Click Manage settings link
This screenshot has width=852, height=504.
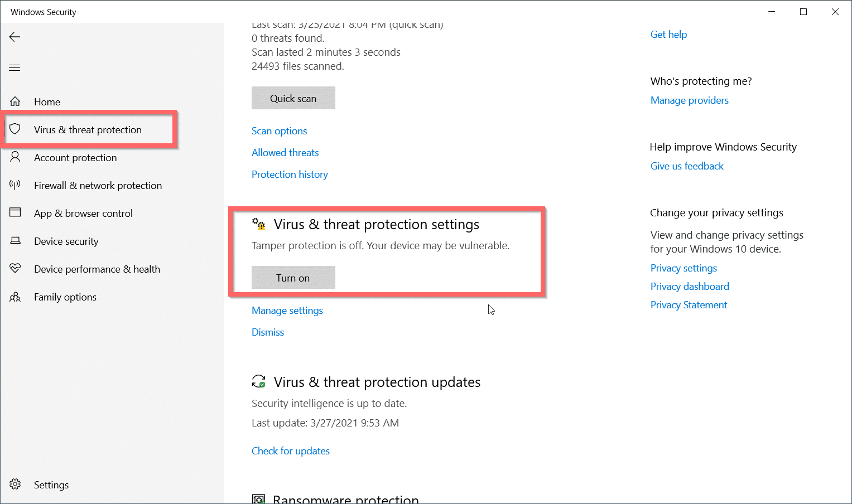pos(287,311)
